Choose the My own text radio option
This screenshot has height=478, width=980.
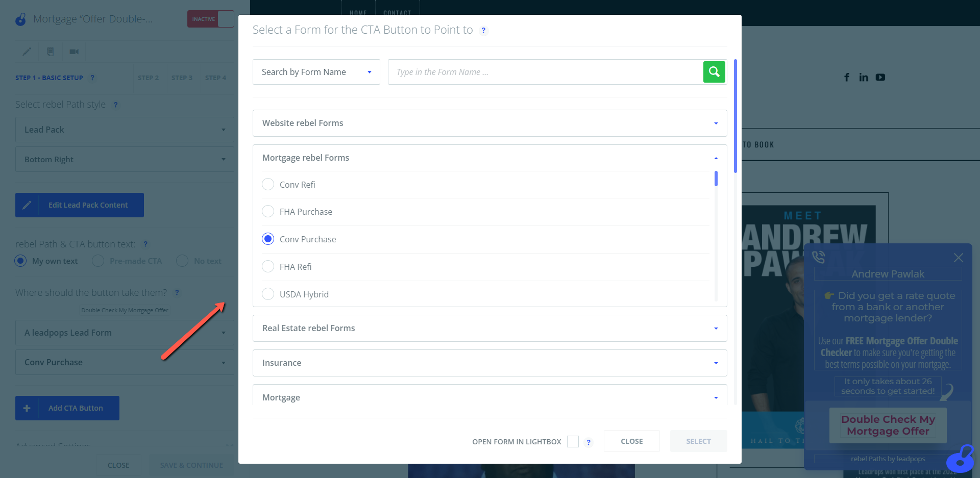pos(20,261)
